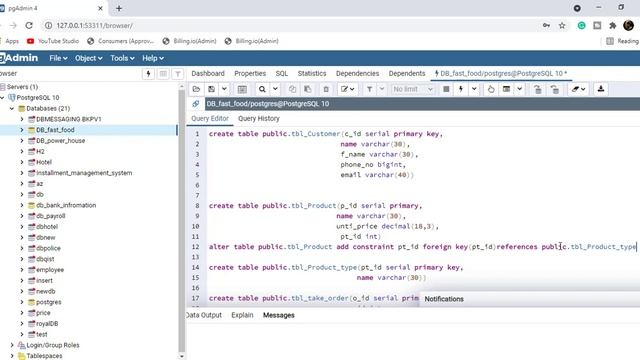
Task: Switch to the Properties tab
Action: [250, 73]
